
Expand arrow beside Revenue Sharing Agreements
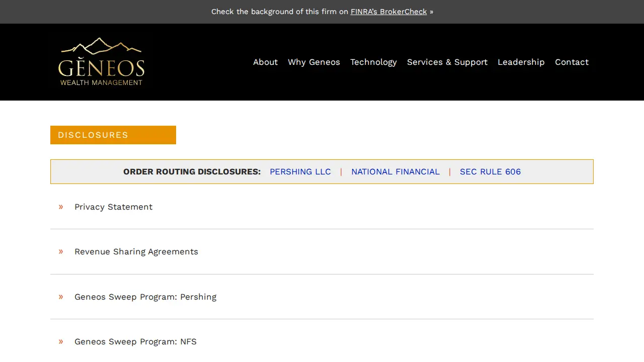pyautogui.click(x=61, y=251)
